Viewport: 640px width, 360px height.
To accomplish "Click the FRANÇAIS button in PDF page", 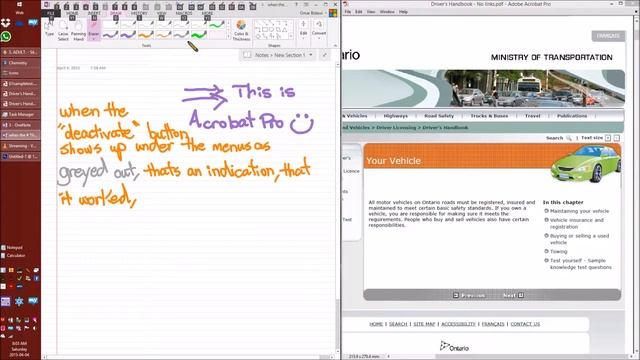I will point(608,36).
